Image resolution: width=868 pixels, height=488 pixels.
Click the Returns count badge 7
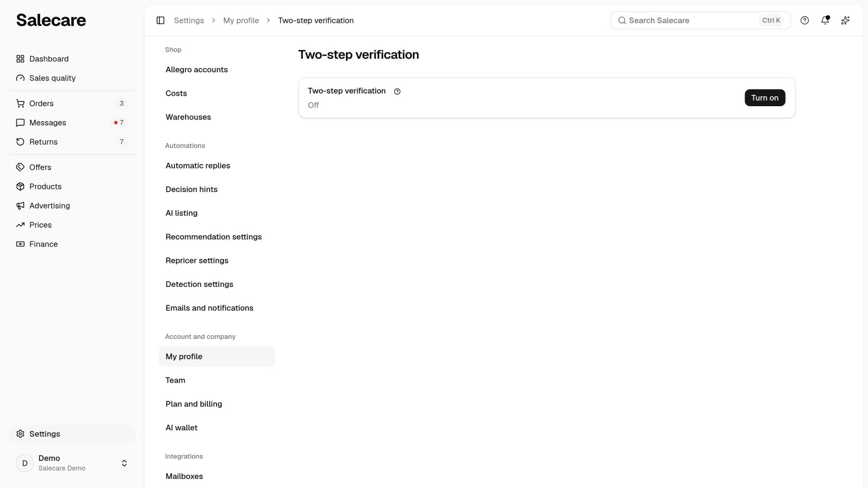pos(122,142)
